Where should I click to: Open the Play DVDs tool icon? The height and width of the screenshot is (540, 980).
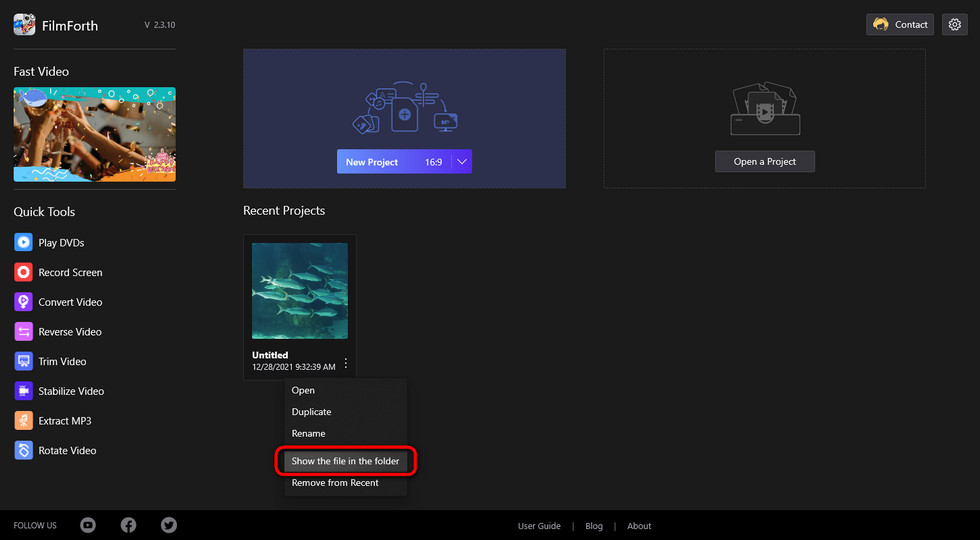23,242
